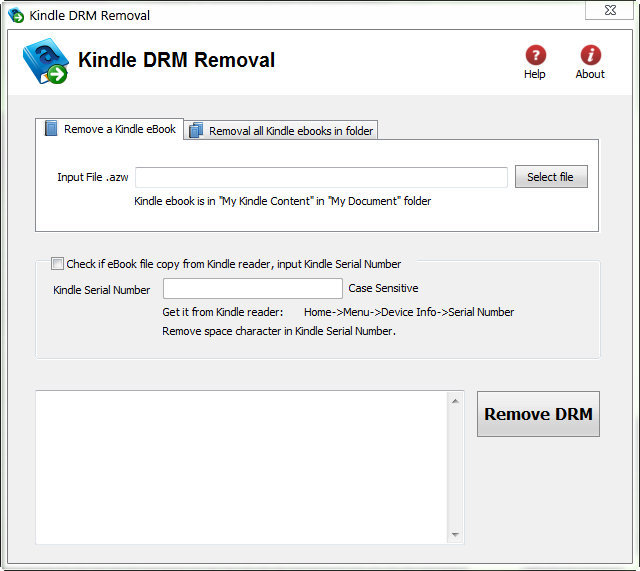Viewport: 640px width, 571px height.
Task: Enable the eBook copied from Kindle reader checkbox
Action: (x=57, y=264)
